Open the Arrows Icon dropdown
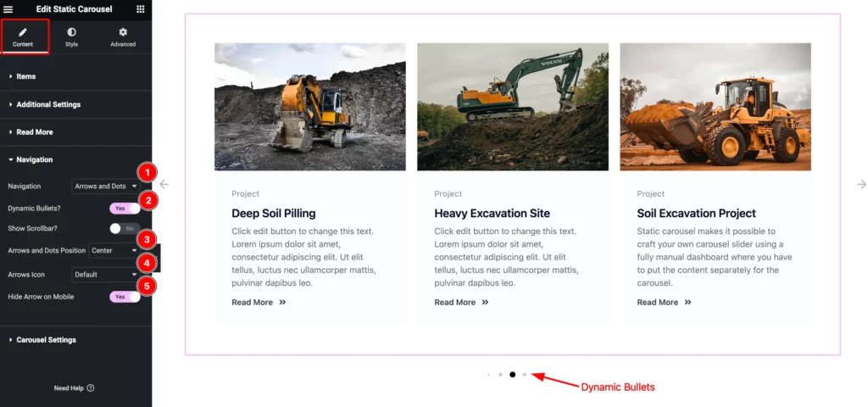The height and width of the screenshot is (407, 868). pos(106,275)
